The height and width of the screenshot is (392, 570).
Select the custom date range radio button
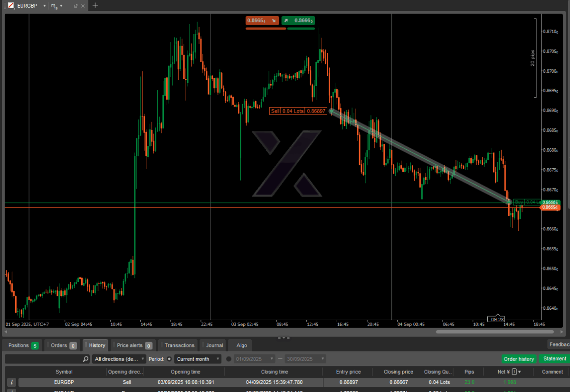228,359
